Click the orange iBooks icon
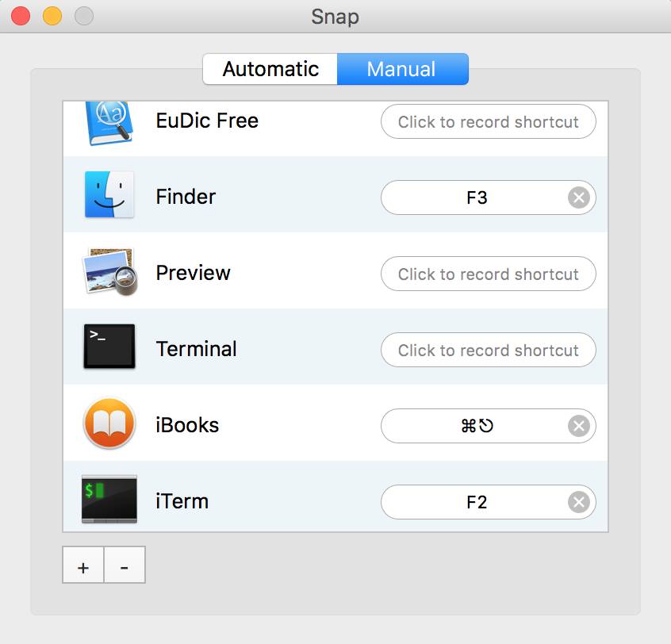The image size is (671, 644). 109,424
